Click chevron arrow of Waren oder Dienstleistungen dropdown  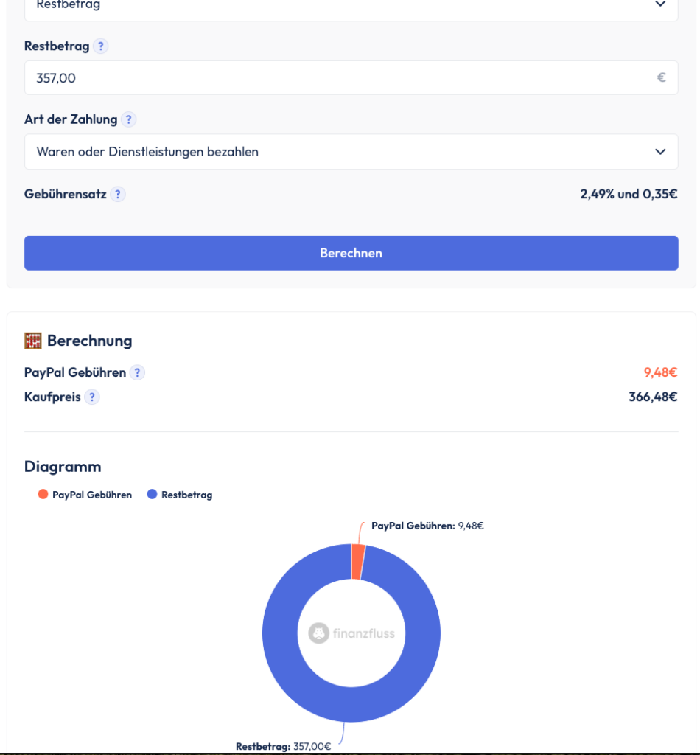659,152
